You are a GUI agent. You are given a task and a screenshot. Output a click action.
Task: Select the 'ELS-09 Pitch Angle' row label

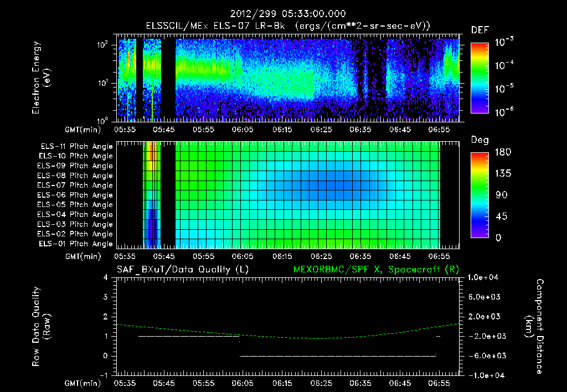click(75, 166)
